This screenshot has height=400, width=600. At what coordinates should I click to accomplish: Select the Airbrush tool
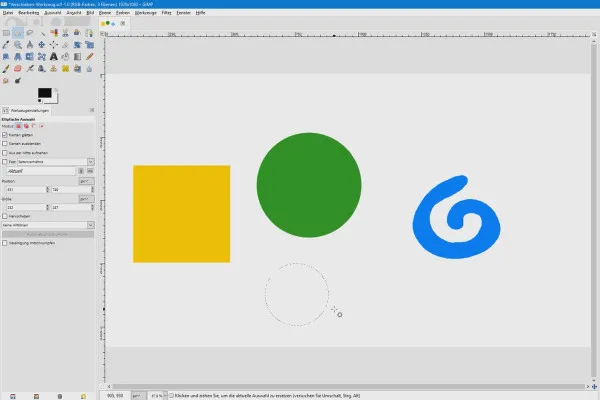(x=30, y=69)
